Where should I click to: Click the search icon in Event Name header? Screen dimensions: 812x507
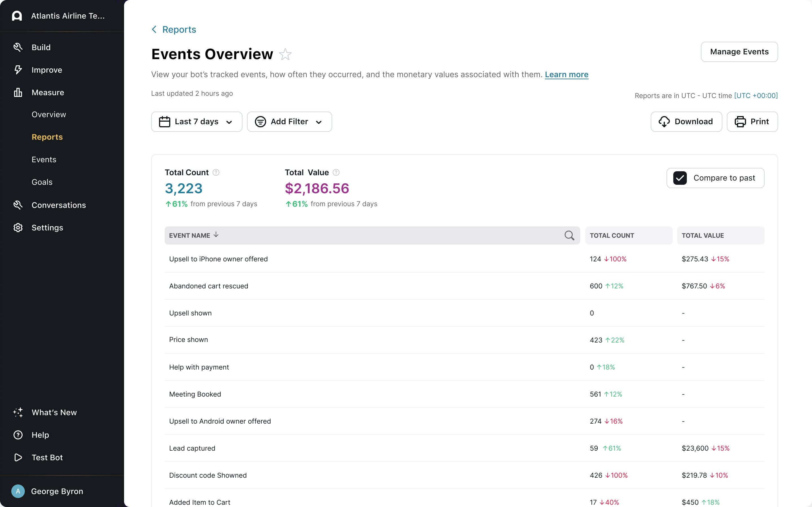pos(569,235)
